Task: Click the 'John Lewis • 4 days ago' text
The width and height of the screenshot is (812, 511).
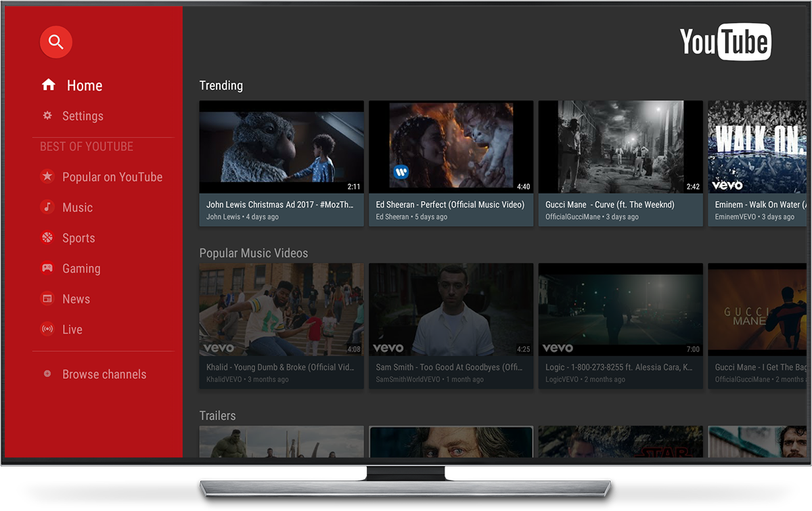Action: 242,217
